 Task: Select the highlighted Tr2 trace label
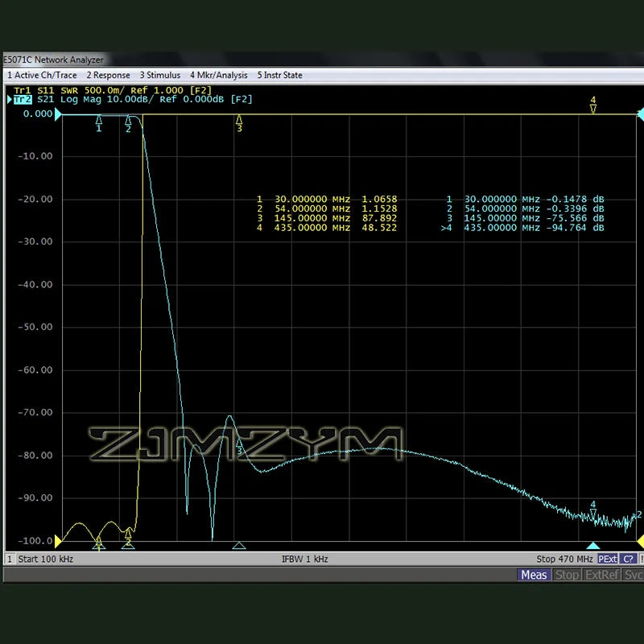(x=23, y=99)
